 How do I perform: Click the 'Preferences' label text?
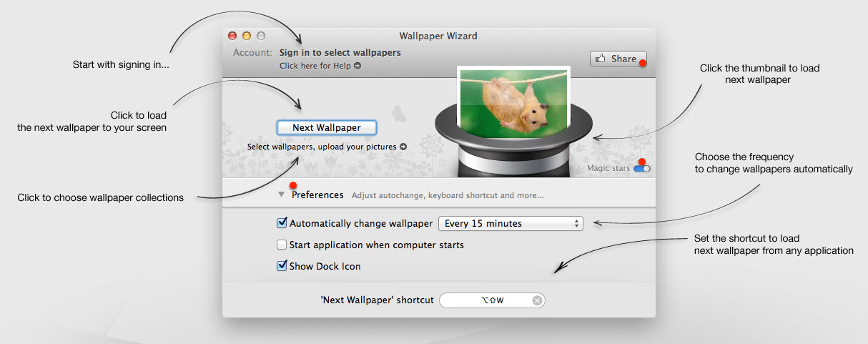pos(317,195)
